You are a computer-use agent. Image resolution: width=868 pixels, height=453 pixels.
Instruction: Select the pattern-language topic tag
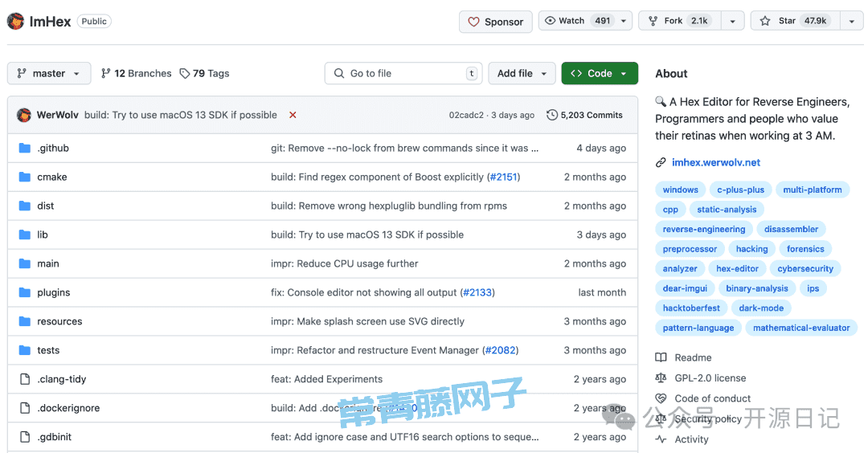[x=698, y=328]
